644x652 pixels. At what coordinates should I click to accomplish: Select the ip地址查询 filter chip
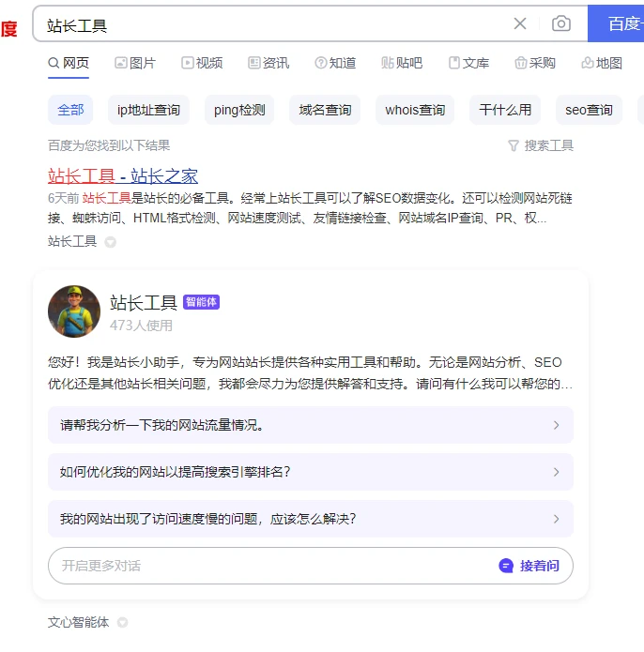[148, 110]
